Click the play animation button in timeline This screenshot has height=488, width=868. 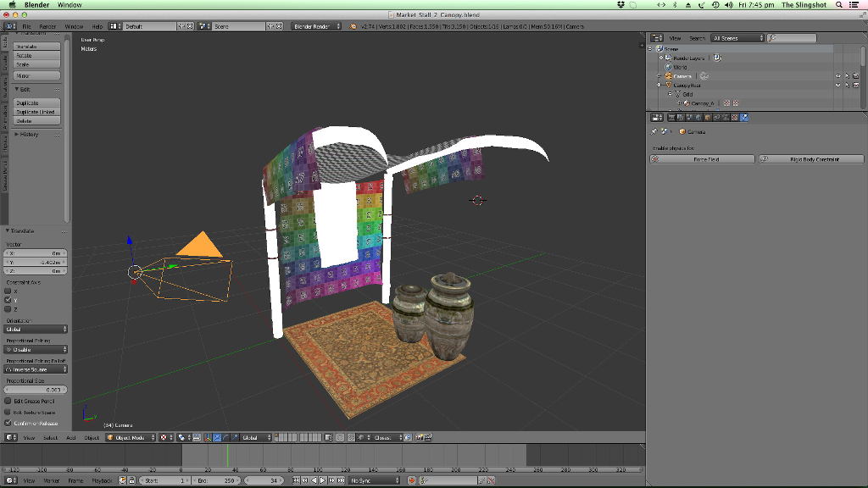click(x=323, y=480)
